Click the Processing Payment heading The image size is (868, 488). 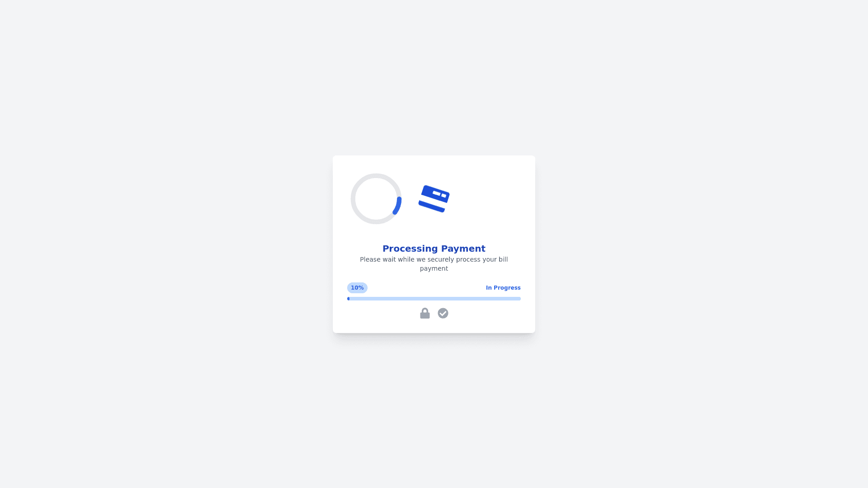[x=434, y=249]
